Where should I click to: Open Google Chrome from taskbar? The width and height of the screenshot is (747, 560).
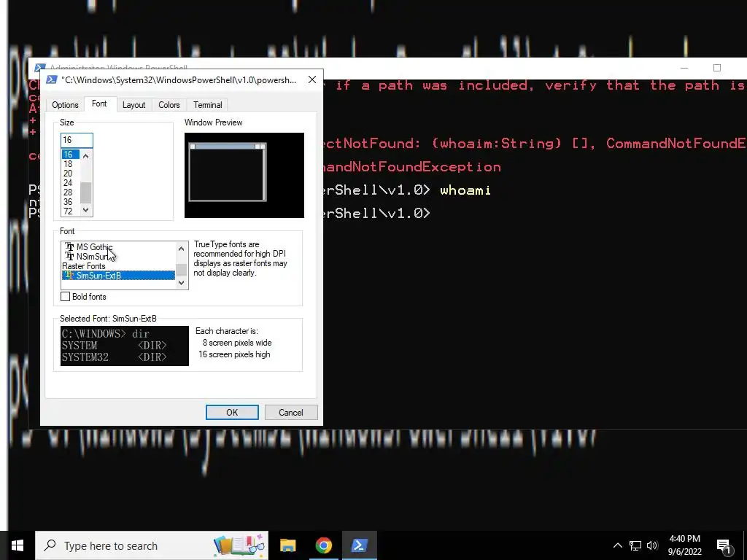click(323, 545)
